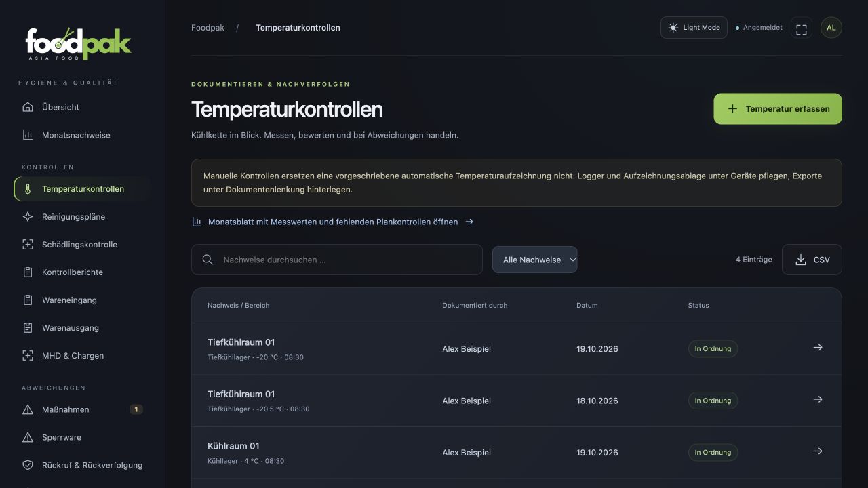Click Alex Beispiel in the Kühlraum 01 row

click(467, 453)
